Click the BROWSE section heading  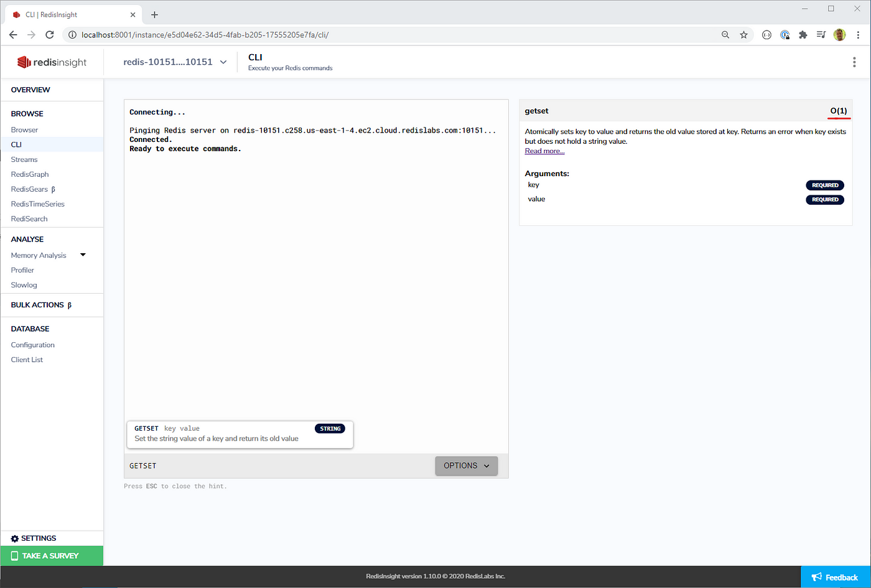[x=27, y=114]
